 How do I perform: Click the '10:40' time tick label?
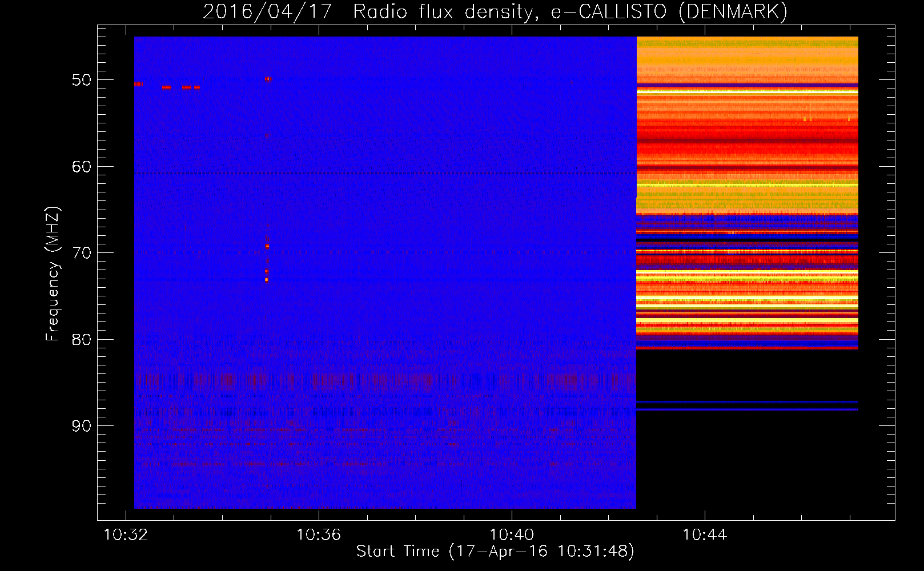pyautogui.click(x=512, y=534)
